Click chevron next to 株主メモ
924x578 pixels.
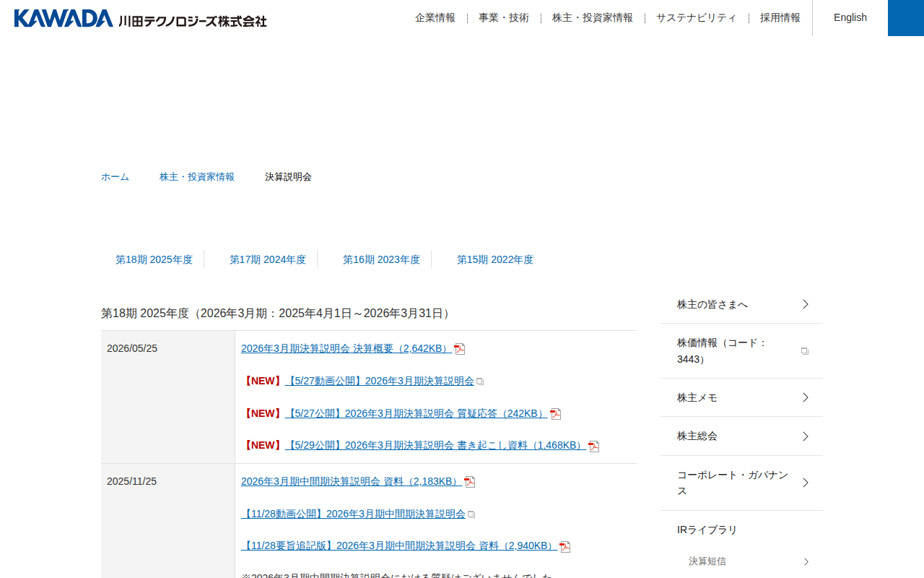(806, 397)
